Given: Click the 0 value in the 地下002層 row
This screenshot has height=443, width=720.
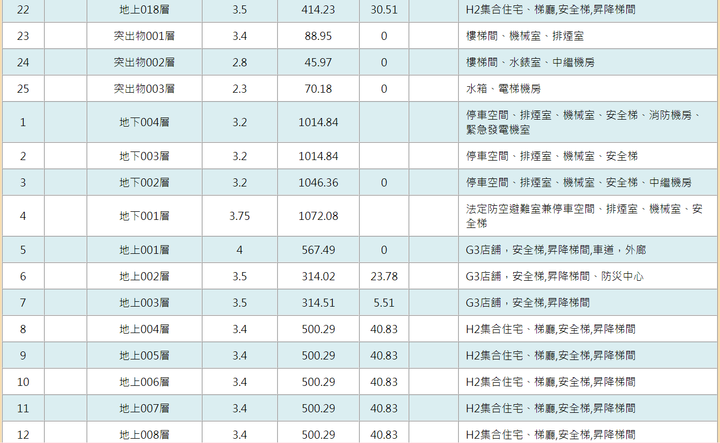Looking at the screenshot, I should pyautogui.click(x=384, y=183).
